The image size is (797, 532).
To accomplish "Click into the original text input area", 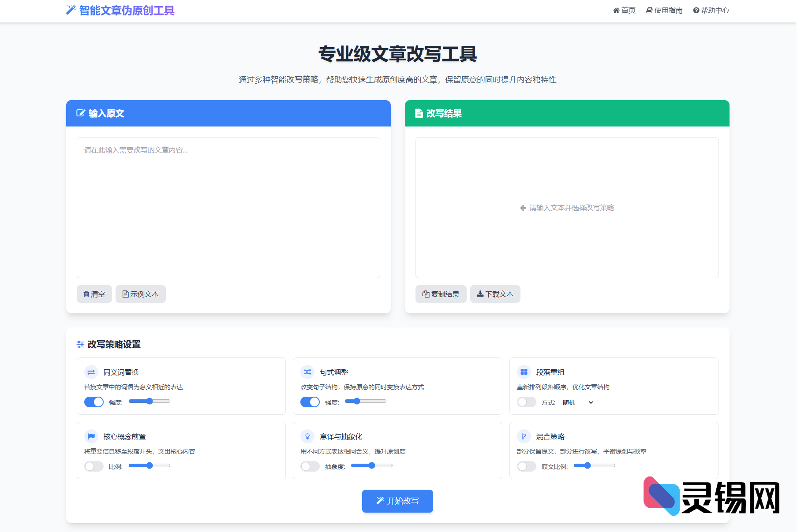I will [x=228, y=207].
